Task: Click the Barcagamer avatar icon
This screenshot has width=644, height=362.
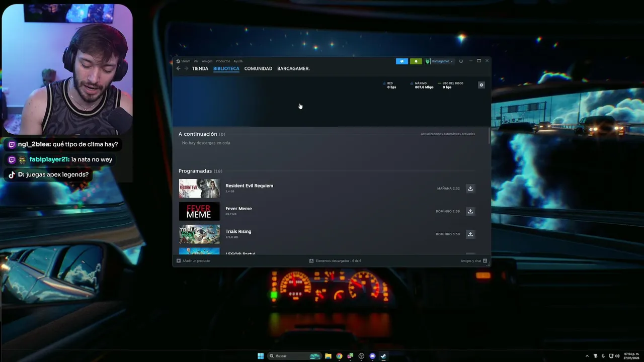Action: pos(428,61)
